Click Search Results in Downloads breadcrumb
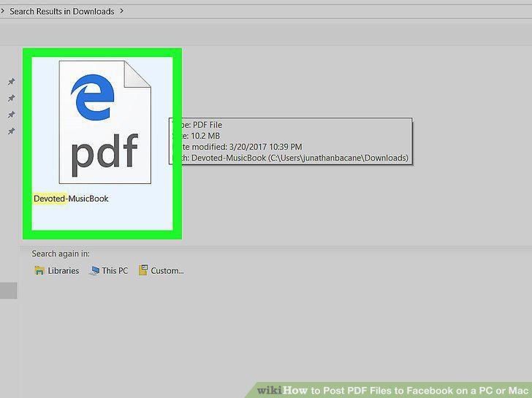The image size is (532, 398). point(61,11)
